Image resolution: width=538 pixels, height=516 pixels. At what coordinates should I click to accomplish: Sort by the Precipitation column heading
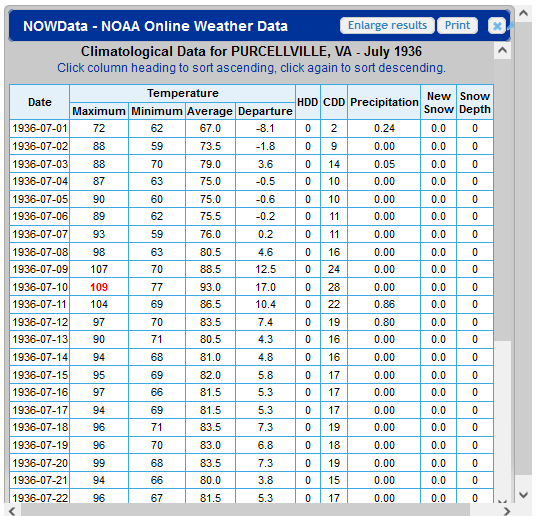(384, 102)
